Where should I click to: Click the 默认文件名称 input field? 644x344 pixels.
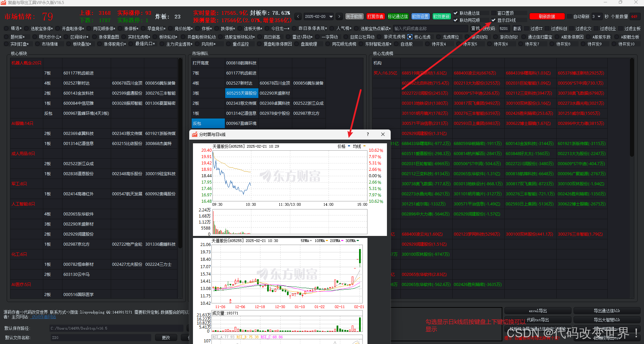click(x=101, y=338)
